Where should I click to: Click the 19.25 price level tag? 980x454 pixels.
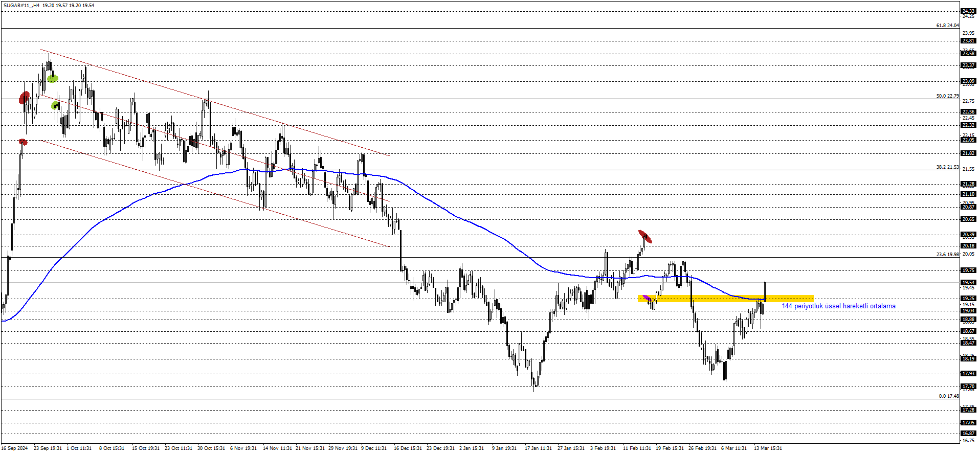(x=968, y=299)
